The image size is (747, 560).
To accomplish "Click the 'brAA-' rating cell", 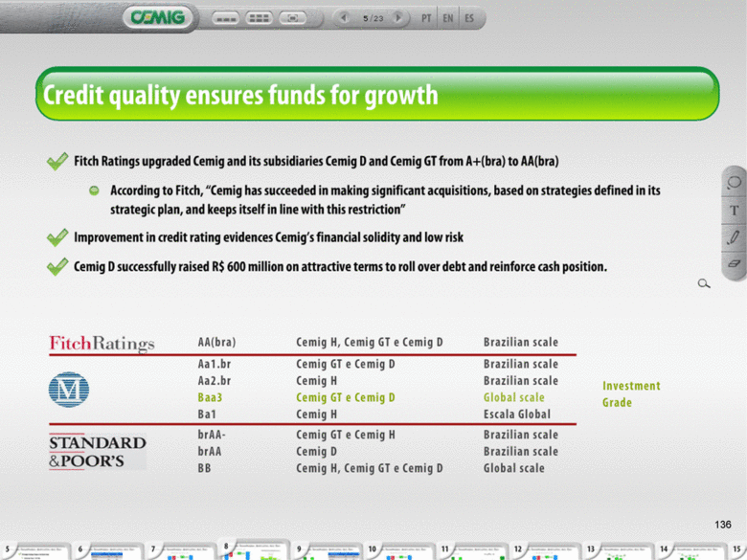I will tap(212, 435).
